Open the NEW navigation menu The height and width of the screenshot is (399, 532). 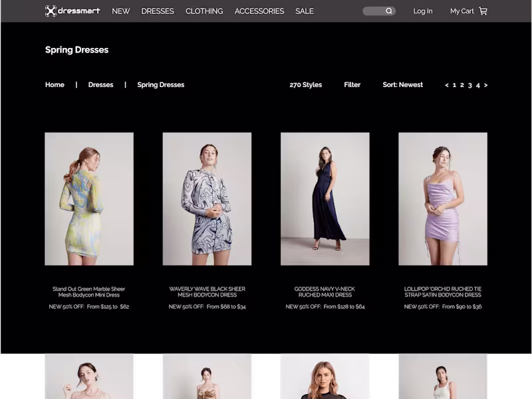(120, 11)
